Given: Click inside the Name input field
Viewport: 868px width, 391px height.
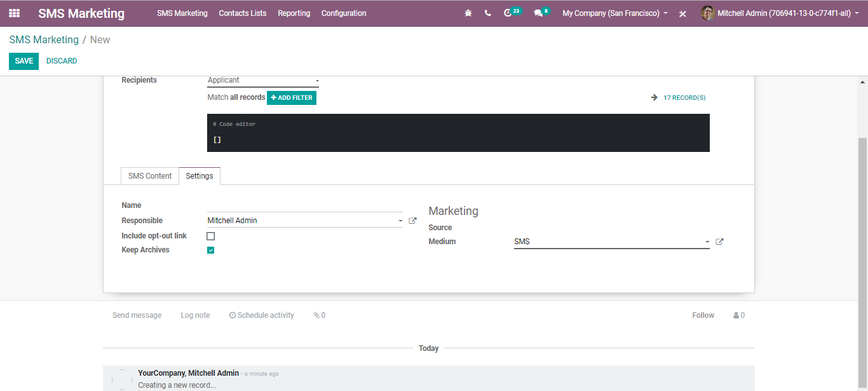Looking at the screenshot, I should tap(305, 205).
